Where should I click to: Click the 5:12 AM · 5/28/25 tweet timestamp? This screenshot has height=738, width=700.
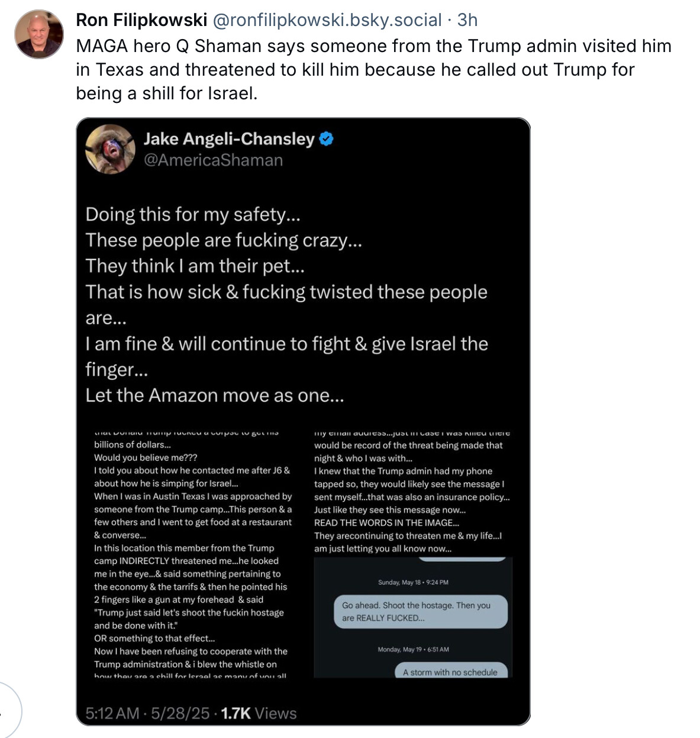(147, 713)
